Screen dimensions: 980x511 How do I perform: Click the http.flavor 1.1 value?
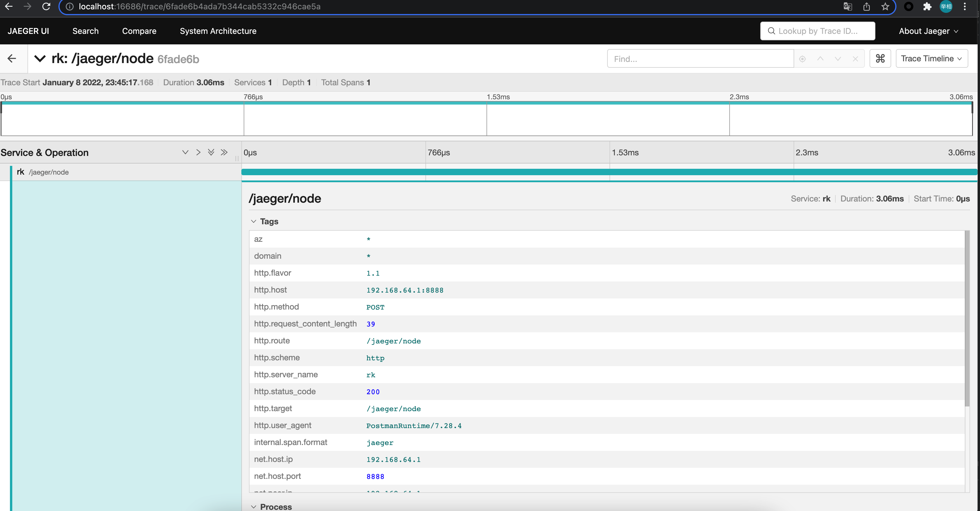tap(373, 273)
